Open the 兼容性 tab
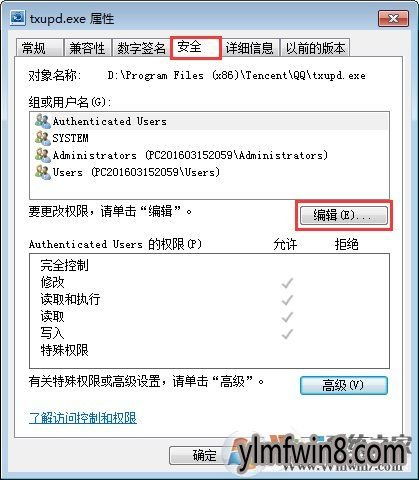The width and height of the screenshot is (419, 480). pos(87,48)
